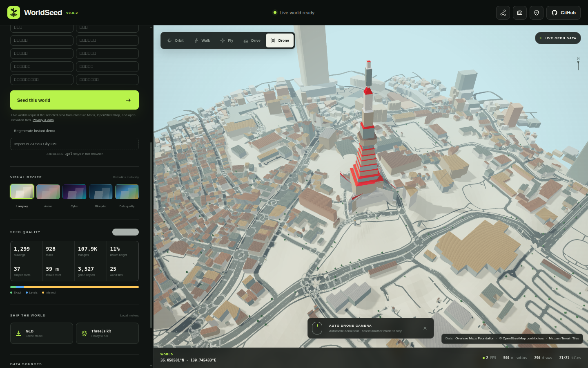Switch to Orbit camera mode
This screenshot has width=588, height=368.
tap(176, 40)
